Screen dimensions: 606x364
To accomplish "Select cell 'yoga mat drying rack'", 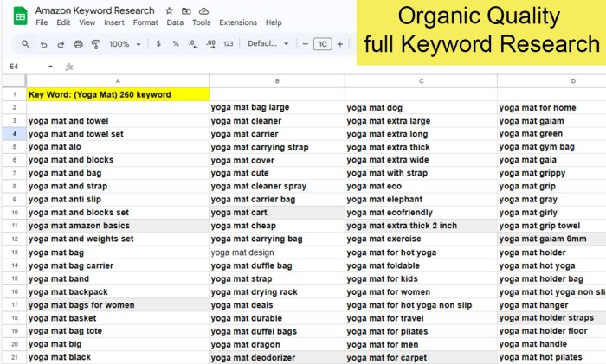I will [277, 292].
